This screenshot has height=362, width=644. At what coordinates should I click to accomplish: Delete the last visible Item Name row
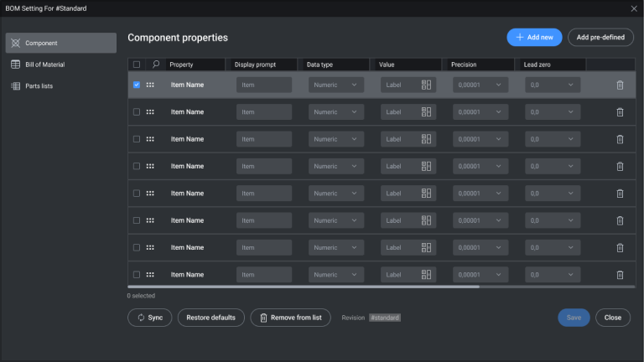coord(620,275)
